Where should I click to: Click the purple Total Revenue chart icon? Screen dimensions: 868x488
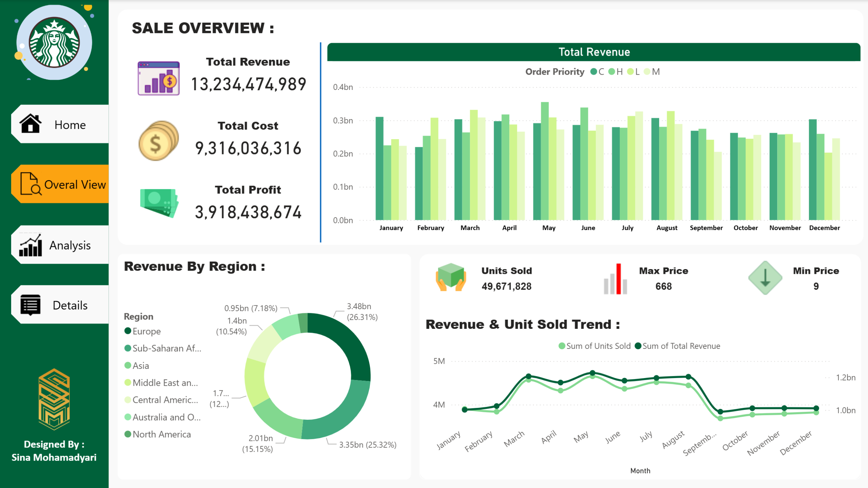tap(158, 78)
